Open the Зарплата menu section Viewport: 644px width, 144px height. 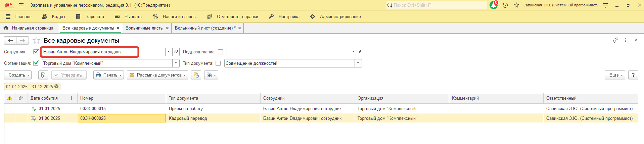click(90, 16)
